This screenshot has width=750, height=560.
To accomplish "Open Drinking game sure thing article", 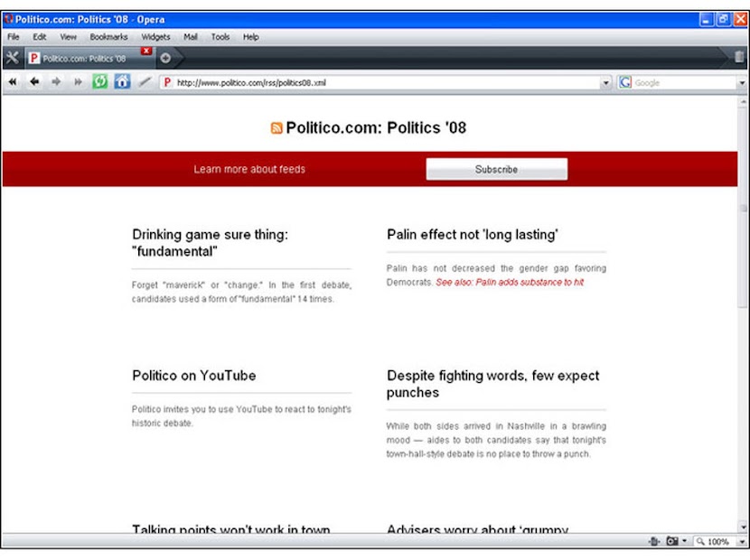I will [x=210, y=243].
